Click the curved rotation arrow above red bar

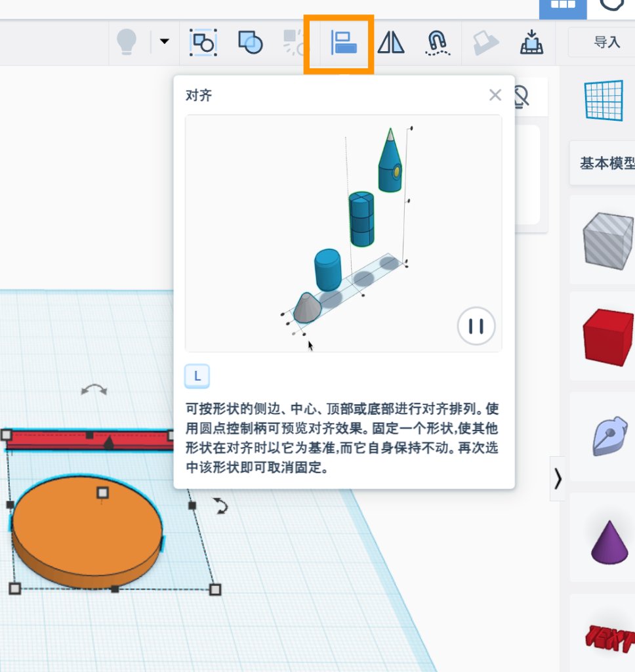[94, 389]
